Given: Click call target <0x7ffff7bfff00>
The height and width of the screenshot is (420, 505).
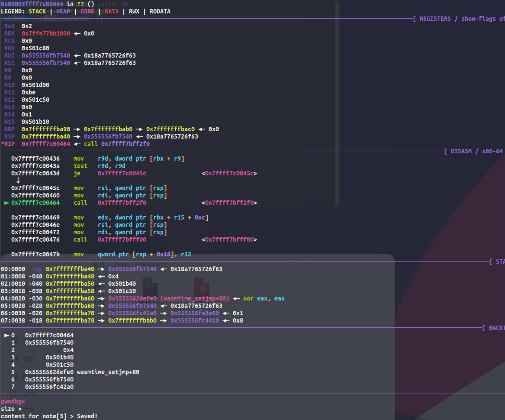Looking at the screenshot, I should pos(229,240).
